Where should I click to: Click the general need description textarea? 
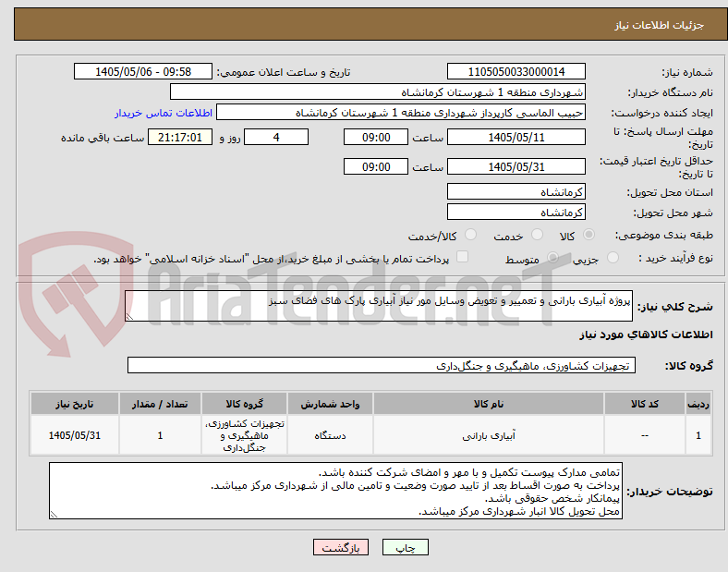tap(379, 306)
